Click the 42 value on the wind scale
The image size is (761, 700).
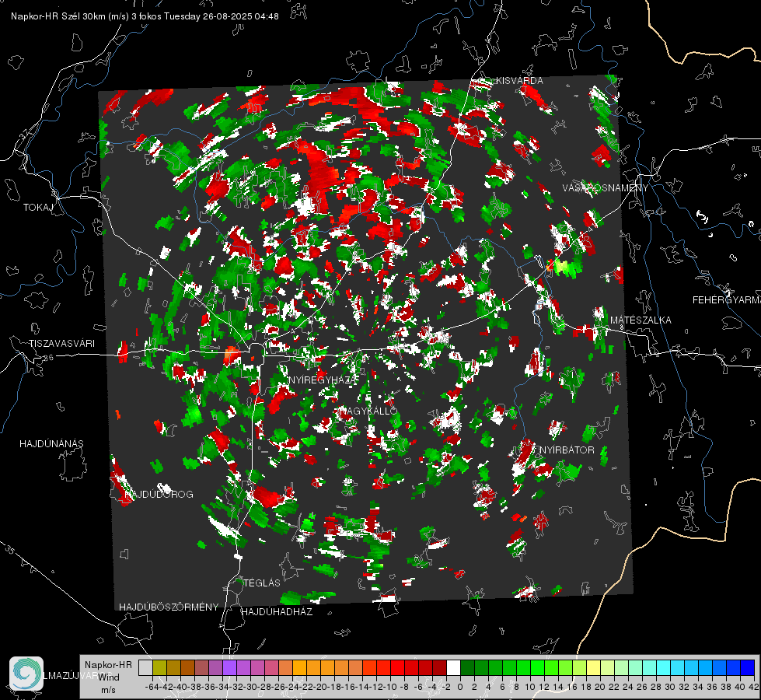click(754, 687)
